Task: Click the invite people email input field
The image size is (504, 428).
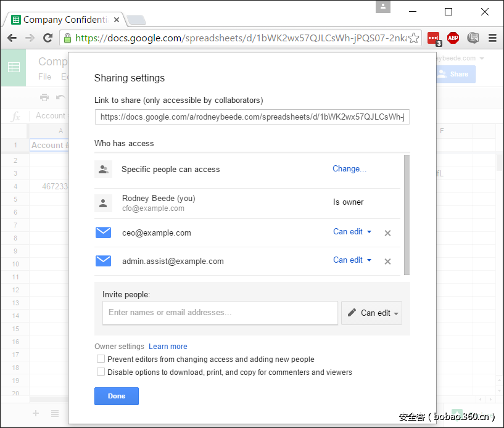Action: pyautogui.click(x=220, y=313)
